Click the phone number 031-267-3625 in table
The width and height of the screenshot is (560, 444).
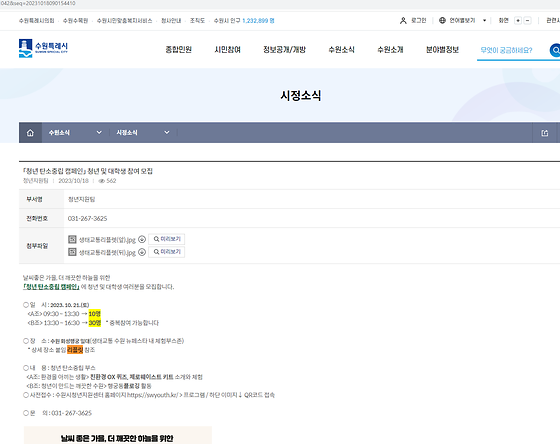coord(88,218)
